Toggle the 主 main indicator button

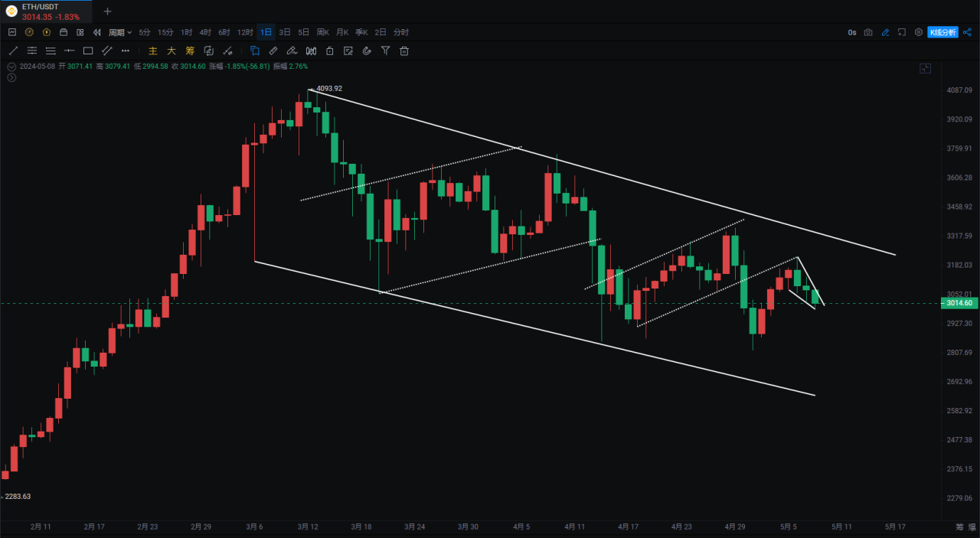[152, 51]
